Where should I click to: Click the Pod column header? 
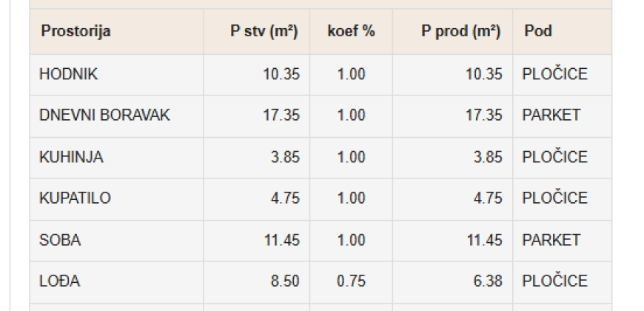coord(538,31)
